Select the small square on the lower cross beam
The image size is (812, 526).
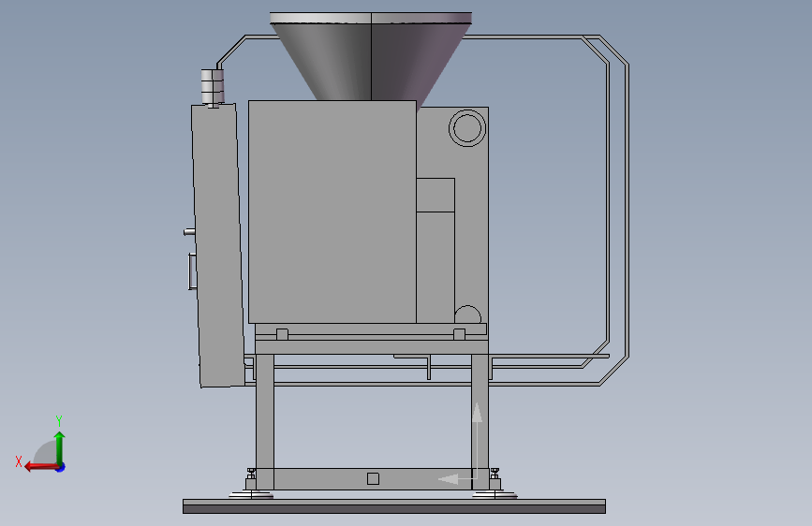(x=373, y=478)
